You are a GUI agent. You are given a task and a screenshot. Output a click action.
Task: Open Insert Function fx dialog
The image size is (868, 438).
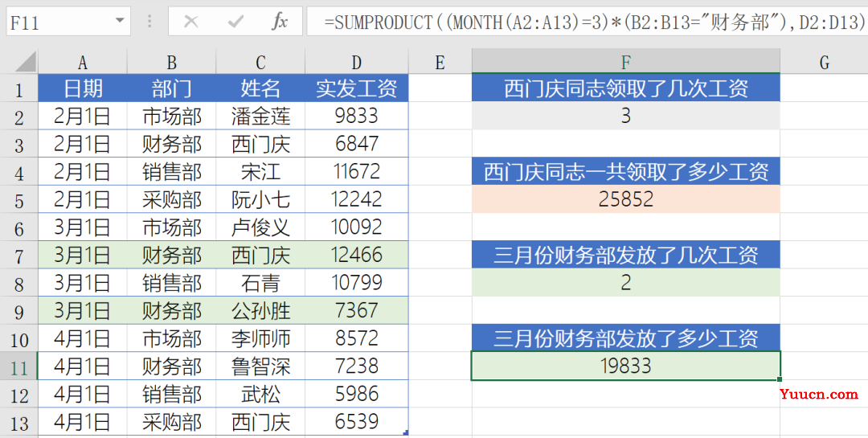(x=280, y=22)
